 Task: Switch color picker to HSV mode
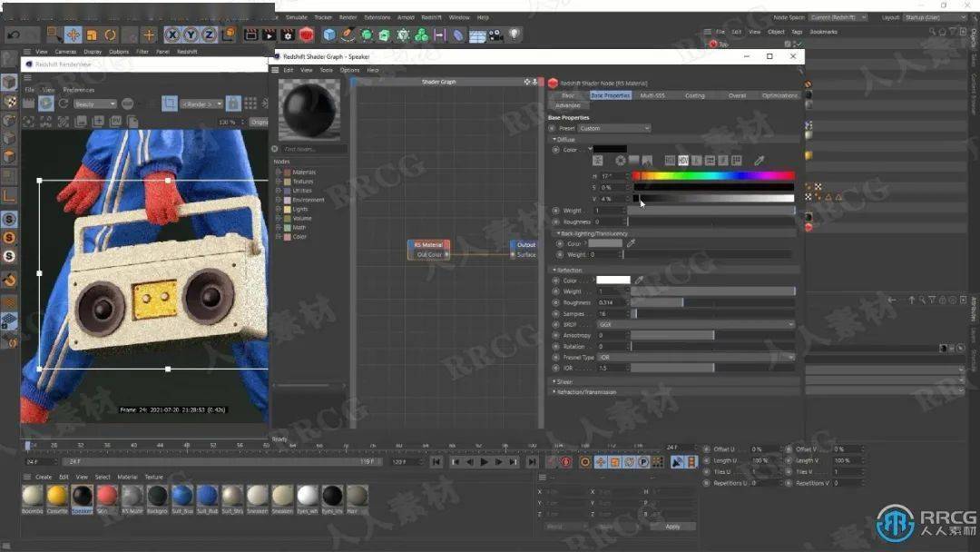683,161
